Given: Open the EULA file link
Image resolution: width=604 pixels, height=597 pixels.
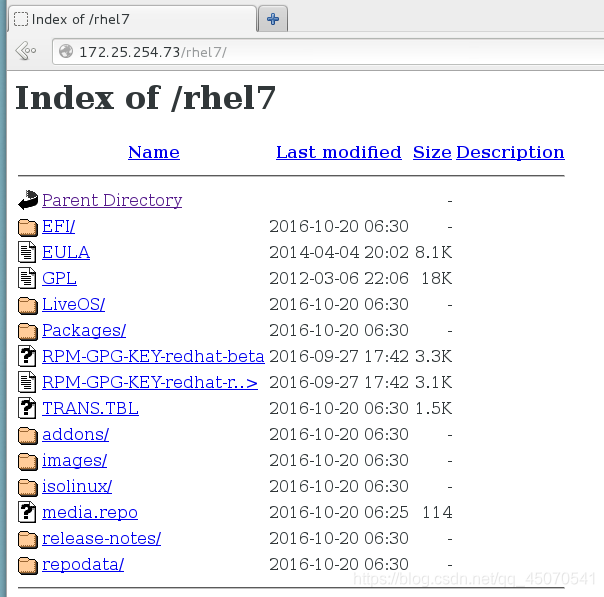Looking at the screenshot, I should click(x=66, y=252).
